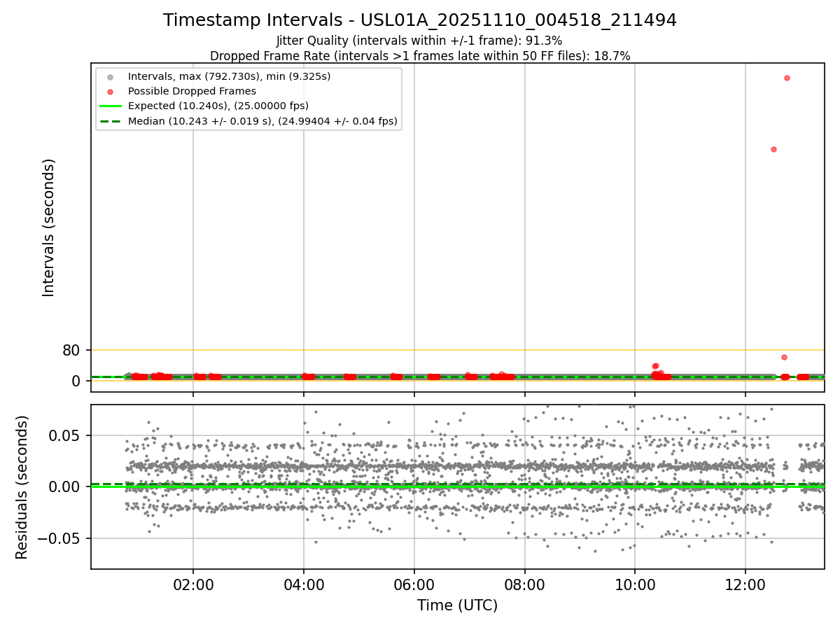Click the gray dot marker beside the Intervals legend entry

(x=110, y=76)
